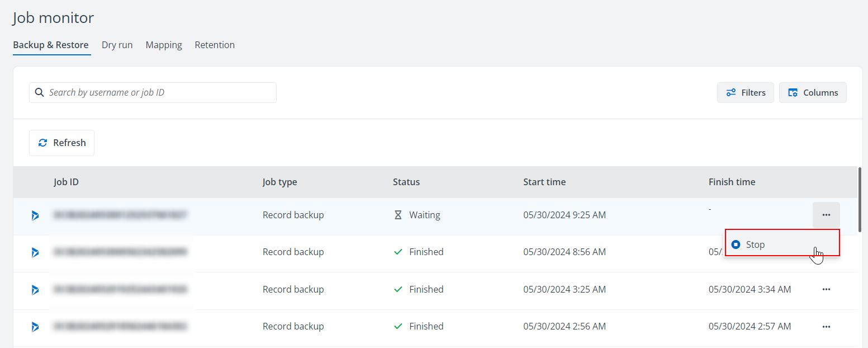Switch to the Dry run tab
This screenshot has height=348, width=868.
(x=117, y=45)
